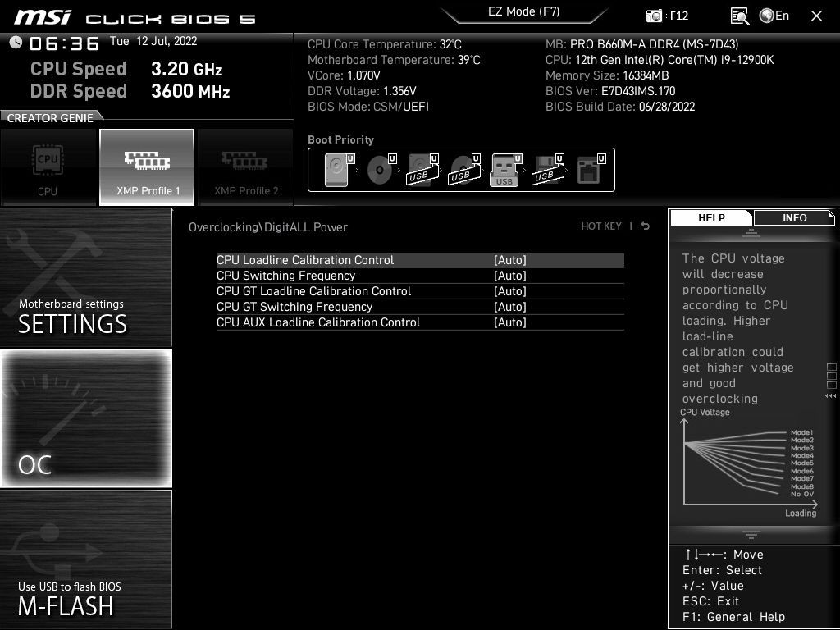Select the CPU GT Loadline Calibration Control label
Viewport: 840px width, 630px height.
pos(313,291)
